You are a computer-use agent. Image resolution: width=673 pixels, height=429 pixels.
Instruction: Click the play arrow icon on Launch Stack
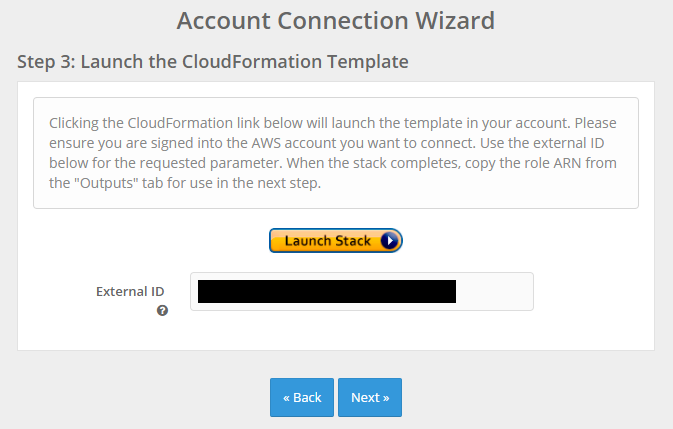(x=389, y=241)
